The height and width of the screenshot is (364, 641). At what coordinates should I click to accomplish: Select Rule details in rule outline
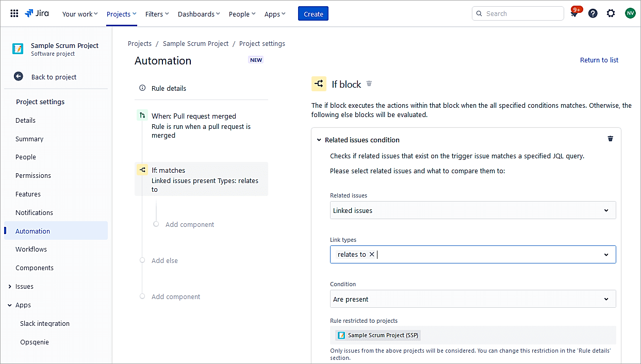pos(169,88)
